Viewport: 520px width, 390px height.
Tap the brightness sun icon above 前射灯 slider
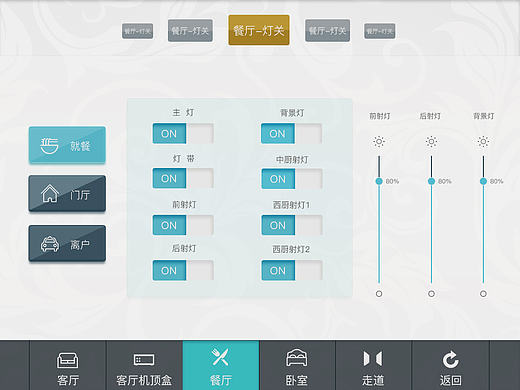(379, 141)
